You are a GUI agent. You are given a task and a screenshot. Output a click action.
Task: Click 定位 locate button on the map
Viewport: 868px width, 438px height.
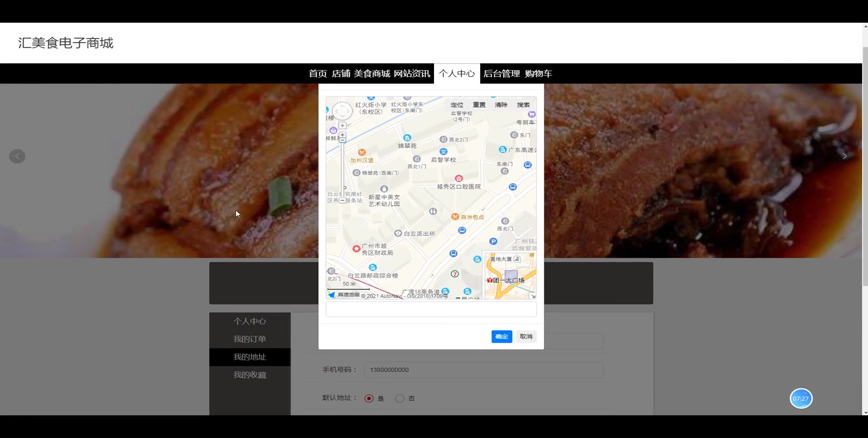coord(457,105)
